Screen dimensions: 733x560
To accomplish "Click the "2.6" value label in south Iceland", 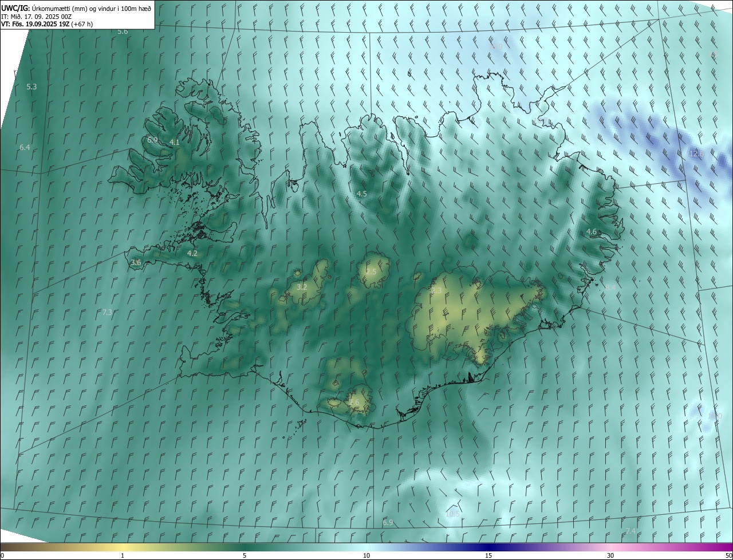I will pyautogui.click(x=354, y=403).
